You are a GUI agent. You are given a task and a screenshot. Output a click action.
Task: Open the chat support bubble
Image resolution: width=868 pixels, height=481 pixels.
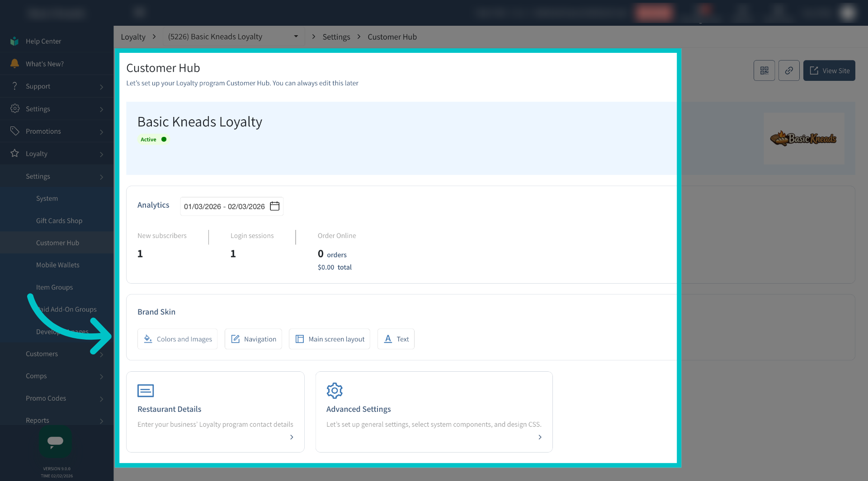tap(55, 441)
